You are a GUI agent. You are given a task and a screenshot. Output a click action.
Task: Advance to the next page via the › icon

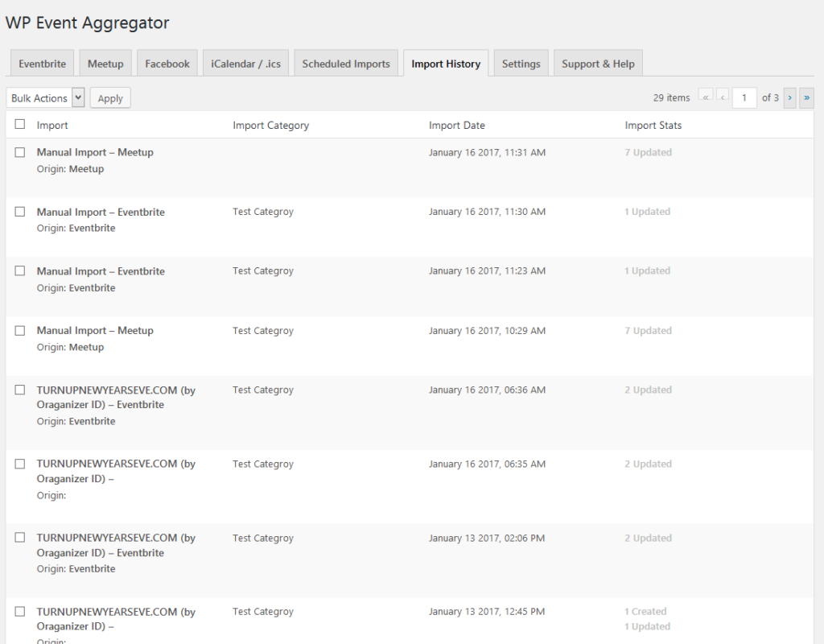pos(789,97)
